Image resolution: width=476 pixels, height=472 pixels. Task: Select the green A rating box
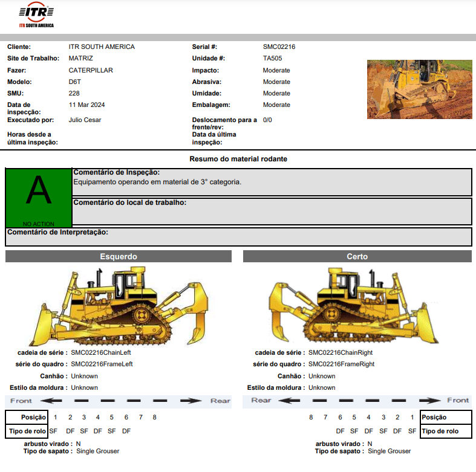(x=39, y=198)
